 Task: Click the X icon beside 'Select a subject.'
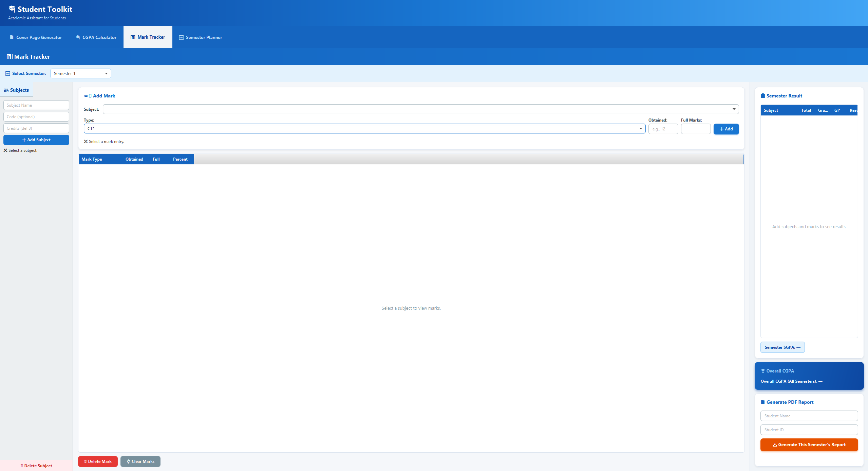coord(5,150)
